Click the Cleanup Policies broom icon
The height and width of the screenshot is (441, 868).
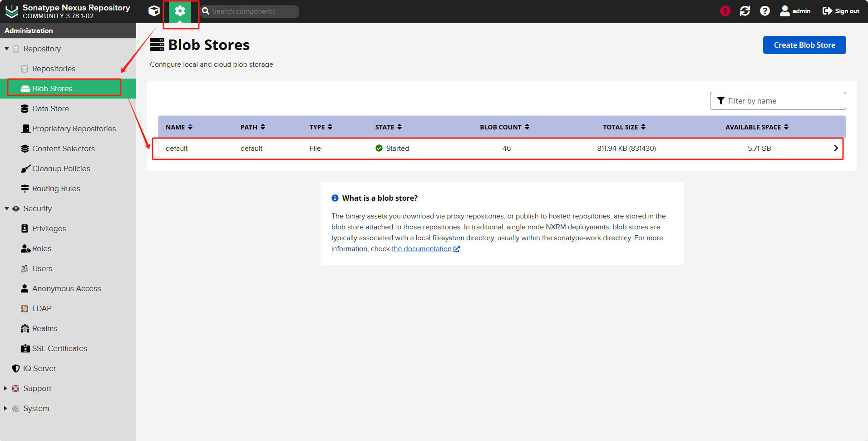(x=25, y=168)
